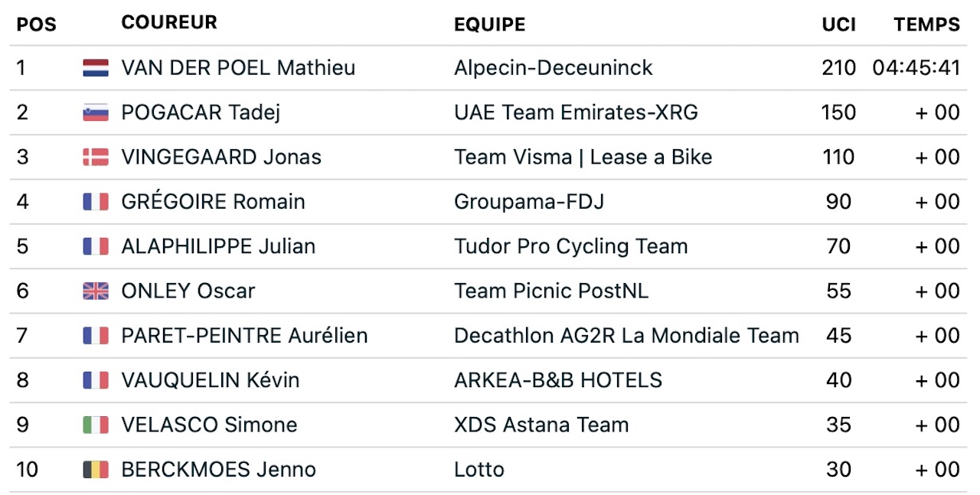The height and width of the screenshot is (495, 980).
Task: Sort by the EQUIPE column header
Action: point(490,24)
